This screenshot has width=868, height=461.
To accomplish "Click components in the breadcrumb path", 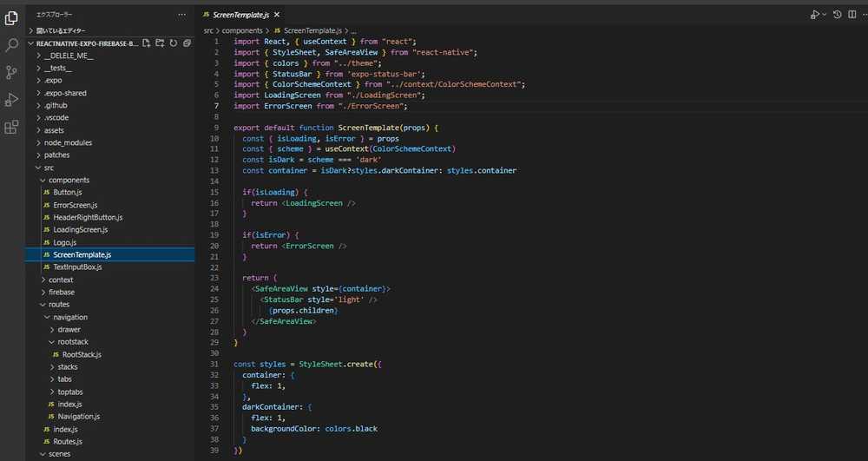I will pos(242,31).
